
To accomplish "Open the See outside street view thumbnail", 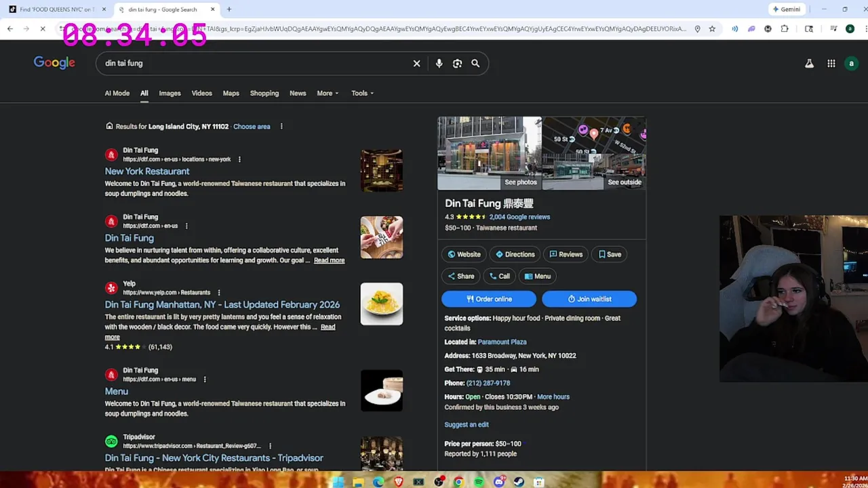I will (x=594, y=173).
